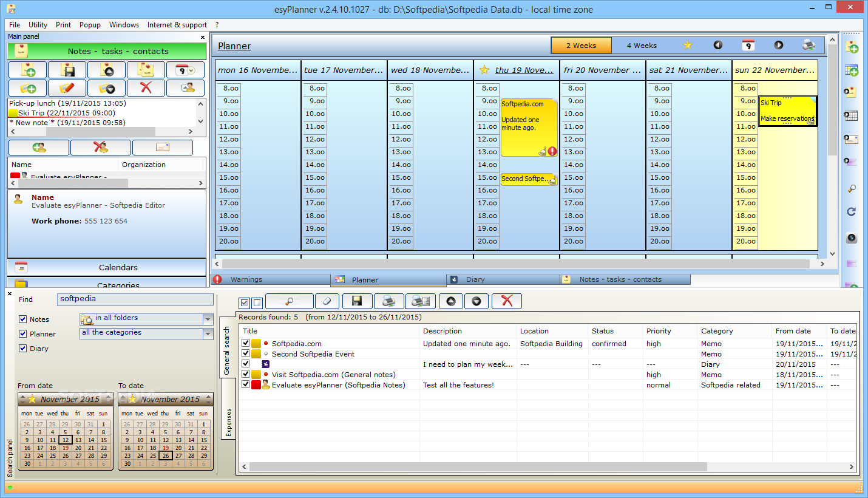Add a new note in Main panel

27,70
